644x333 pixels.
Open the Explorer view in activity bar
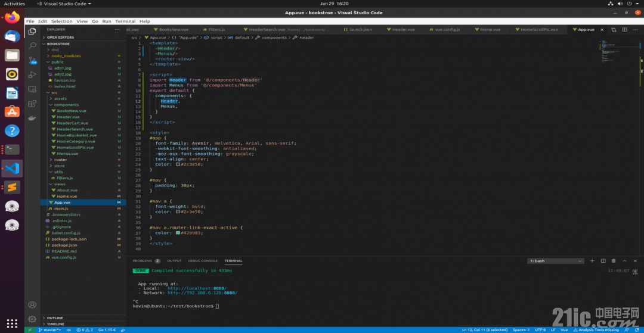(32, 31)
